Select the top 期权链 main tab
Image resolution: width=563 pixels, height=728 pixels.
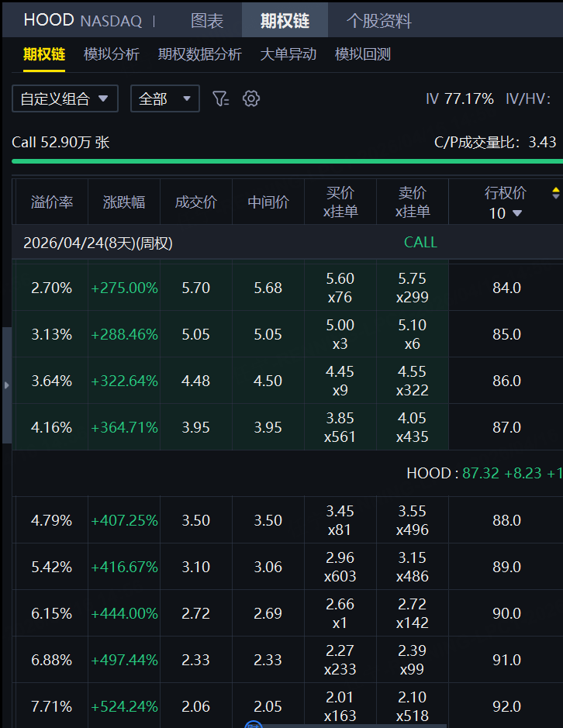[x=285, y=20]
